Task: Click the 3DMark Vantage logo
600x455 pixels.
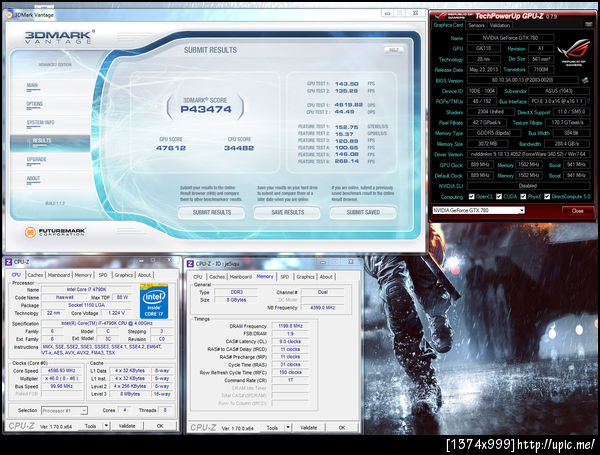Action: [x=59, y=37]
